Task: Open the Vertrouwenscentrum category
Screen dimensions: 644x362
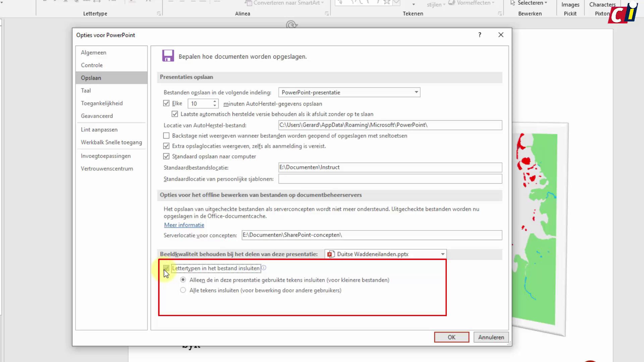Action: click(107, 169)
